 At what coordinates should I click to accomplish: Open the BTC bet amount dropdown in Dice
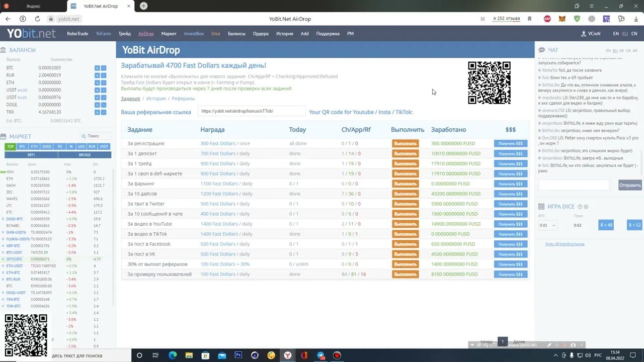pos(548,225)
